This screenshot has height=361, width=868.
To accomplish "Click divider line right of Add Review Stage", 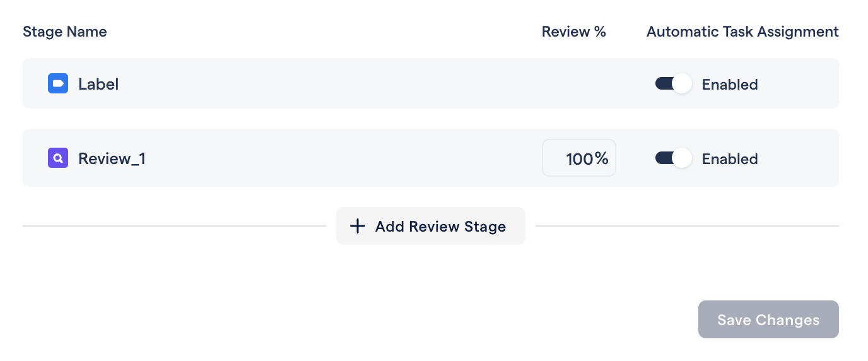I will click(687, 226).
